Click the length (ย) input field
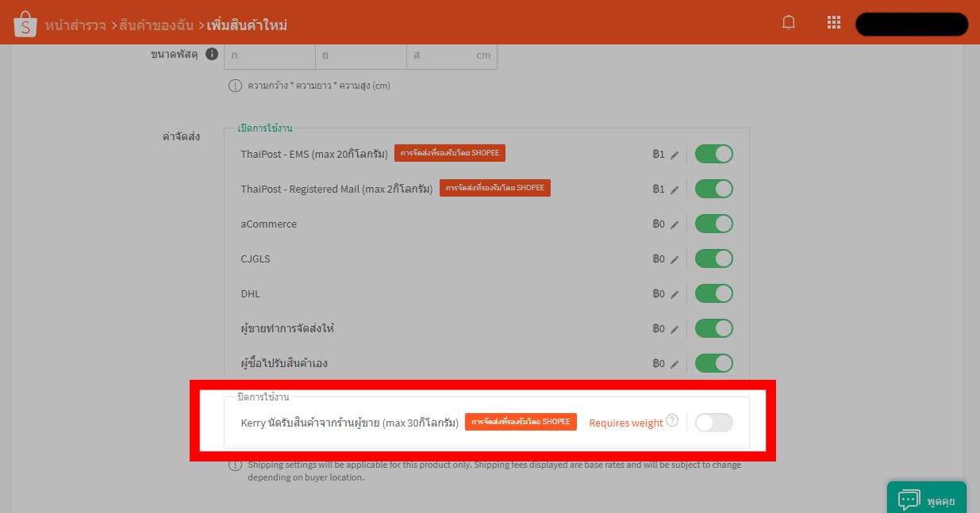The width and height of the screenshot is (980, 513). 360,56
